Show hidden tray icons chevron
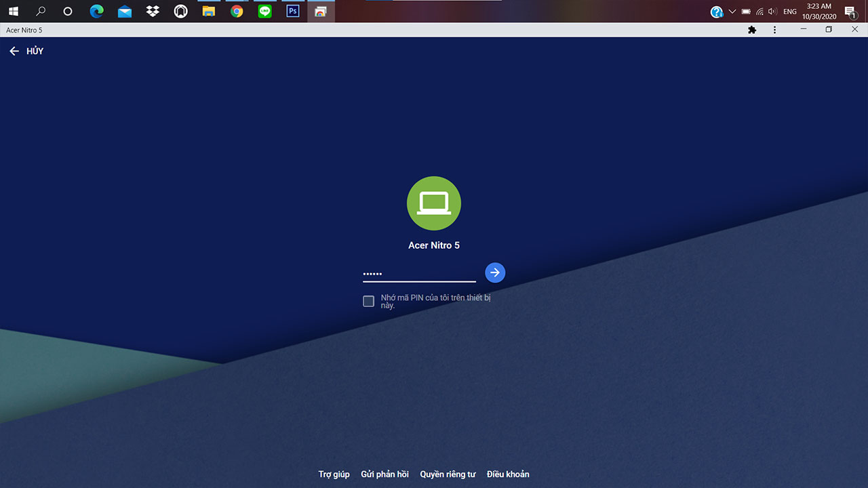Screen dimensions: 868x488 click(732, 12)
